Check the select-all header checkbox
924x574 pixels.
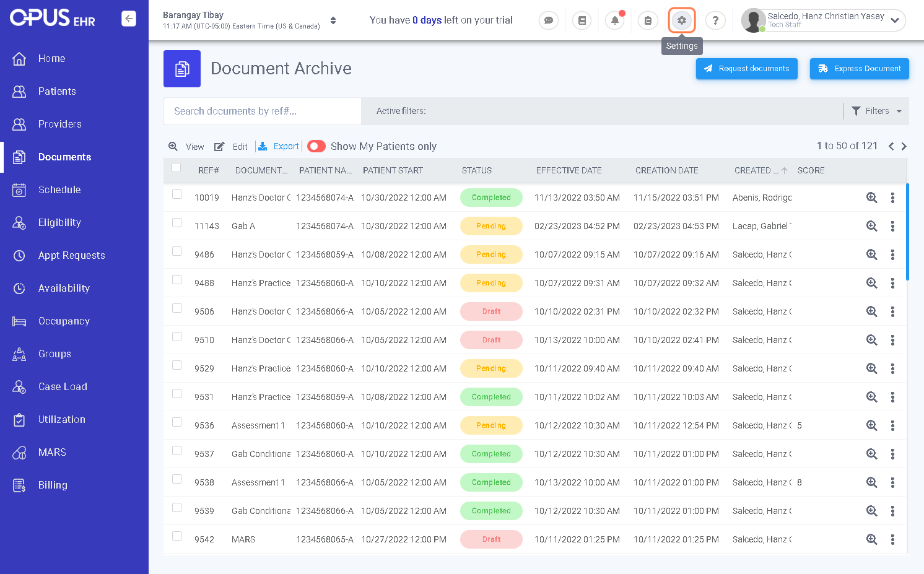[177, 168]
